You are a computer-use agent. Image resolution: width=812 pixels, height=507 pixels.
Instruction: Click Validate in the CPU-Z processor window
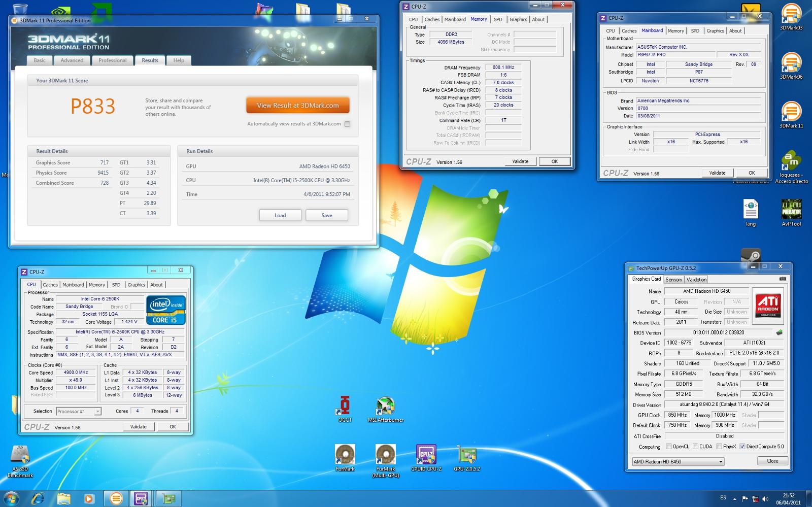138,427
